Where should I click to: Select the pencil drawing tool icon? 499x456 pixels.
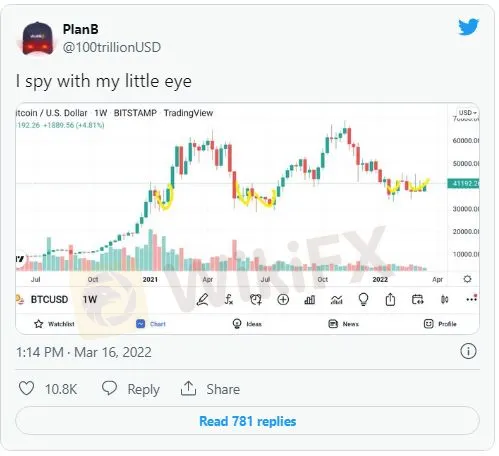tap(202, 299)
